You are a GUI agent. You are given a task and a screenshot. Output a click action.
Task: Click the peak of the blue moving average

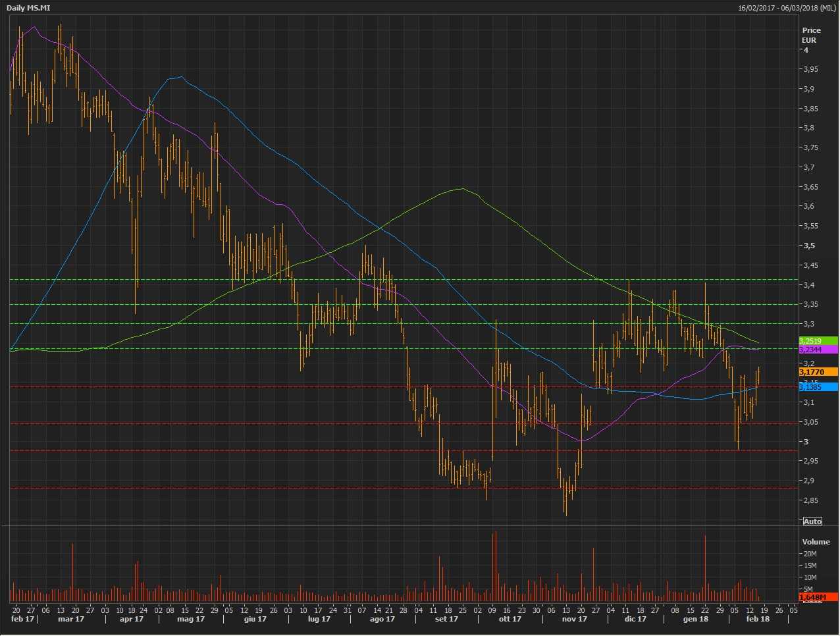[180, 77]
